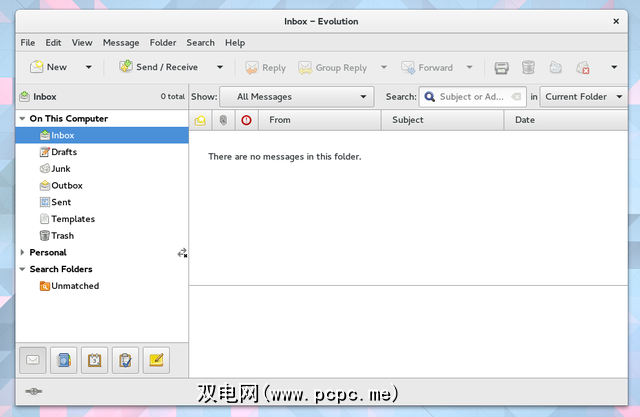Open the View menu
Image resolution: width=640 pixels, height=417 pixels.
point(82,42)
